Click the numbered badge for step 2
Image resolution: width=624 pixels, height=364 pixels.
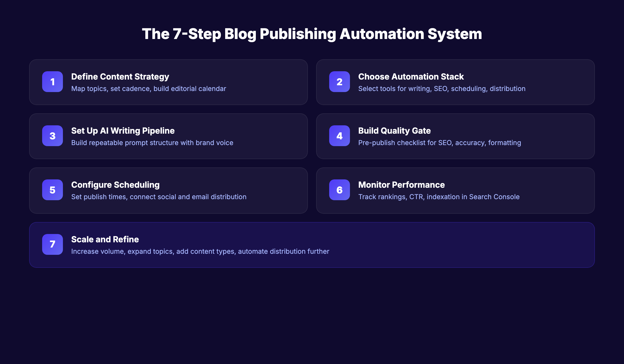(339, 82)
